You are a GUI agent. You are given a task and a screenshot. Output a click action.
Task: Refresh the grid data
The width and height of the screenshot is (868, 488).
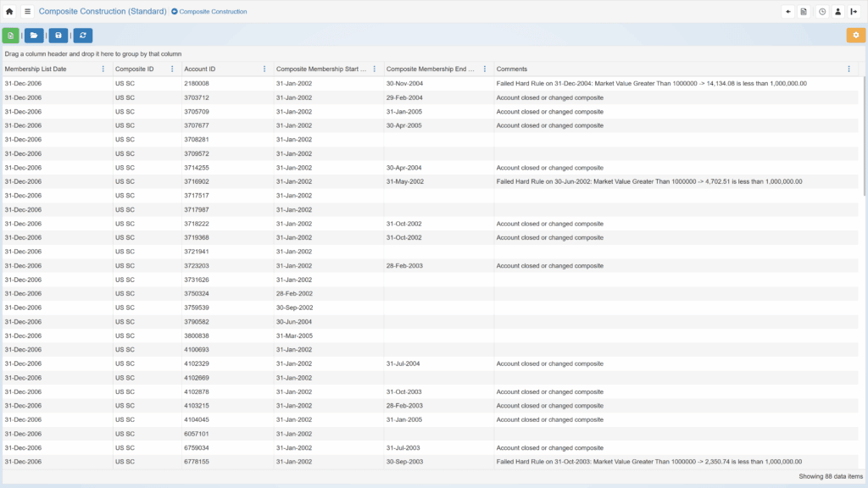tap(82, 36)
